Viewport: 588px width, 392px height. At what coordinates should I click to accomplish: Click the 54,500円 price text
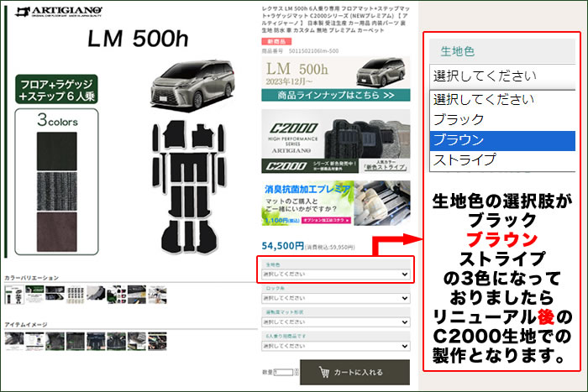click(x=283, y=246)
